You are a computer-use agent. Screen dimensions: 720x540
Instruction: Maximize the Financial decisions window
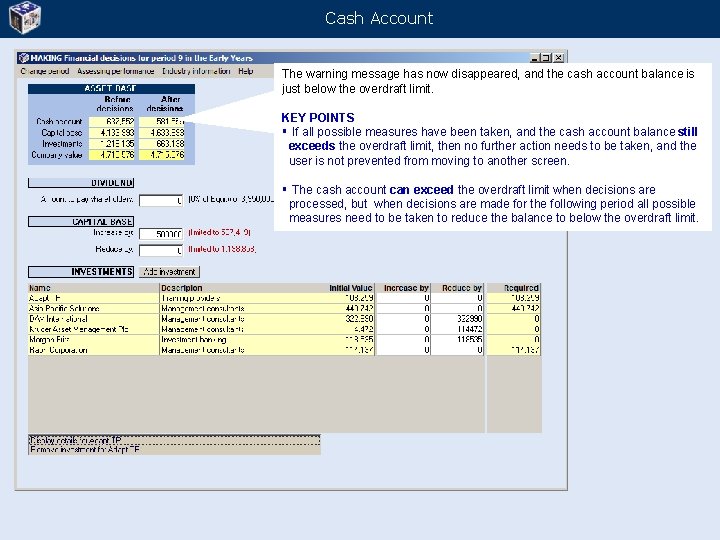pos(546,58)
